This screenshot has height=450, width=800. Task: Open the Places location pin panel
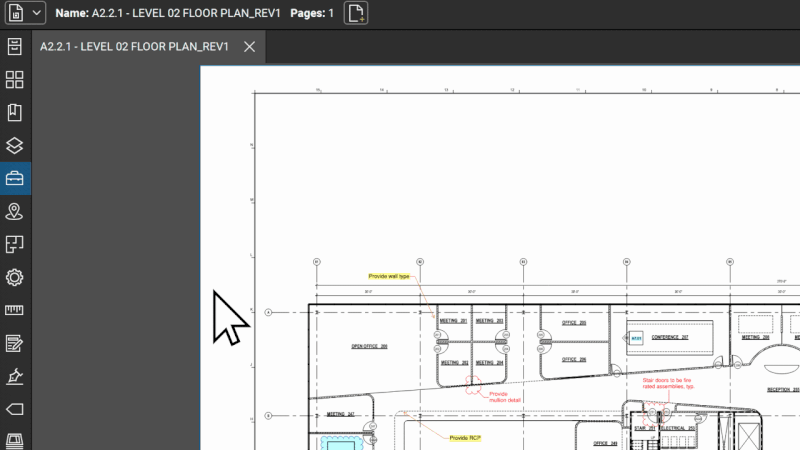(15, 212)
